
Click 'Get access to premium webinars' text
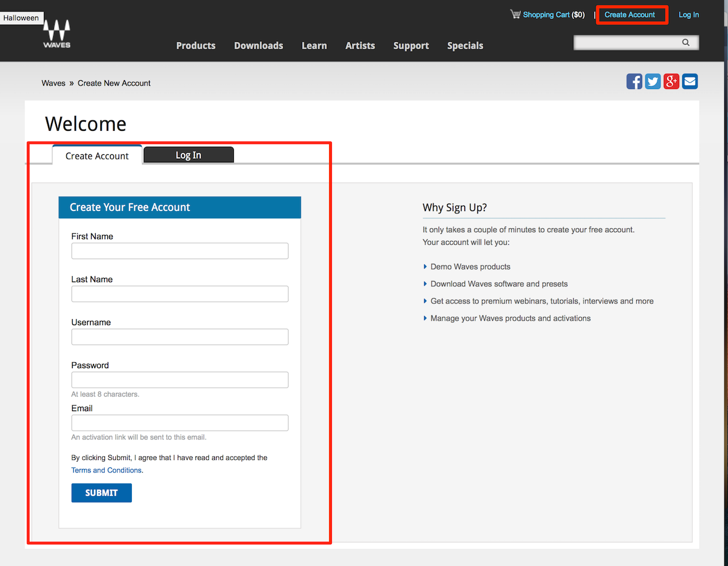pyautogui.click(x=542, y=301)
